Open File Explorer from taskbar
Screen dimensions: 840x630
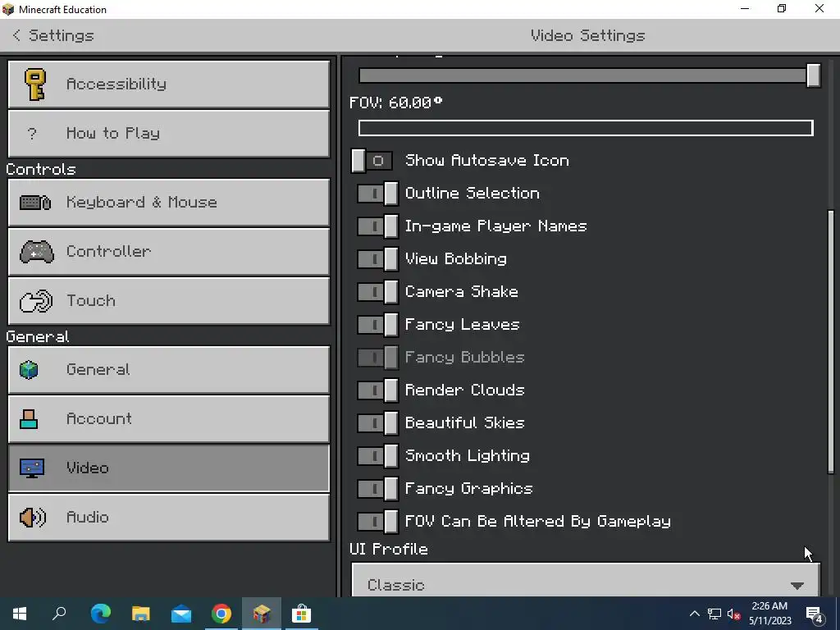coord(141,614)
